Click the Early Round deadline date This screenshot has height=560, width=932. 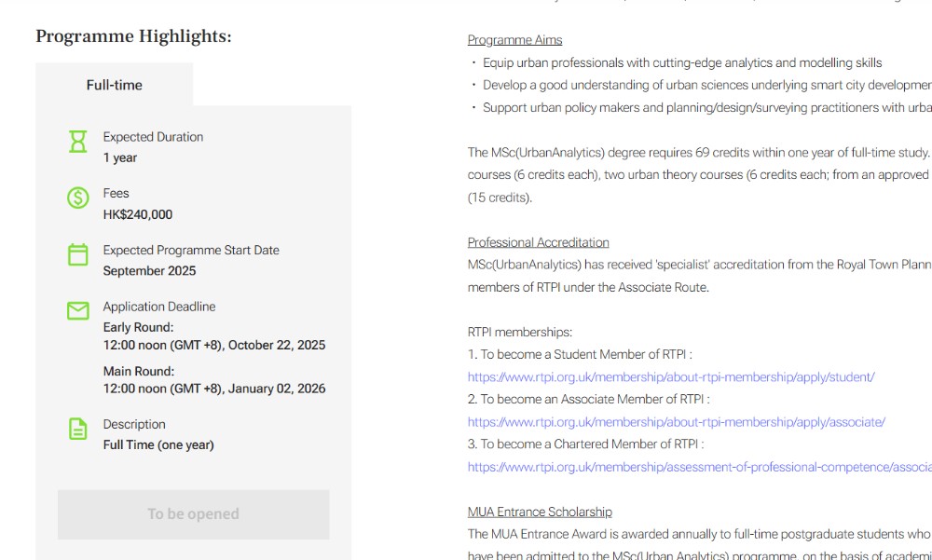(x=214, y=345)
